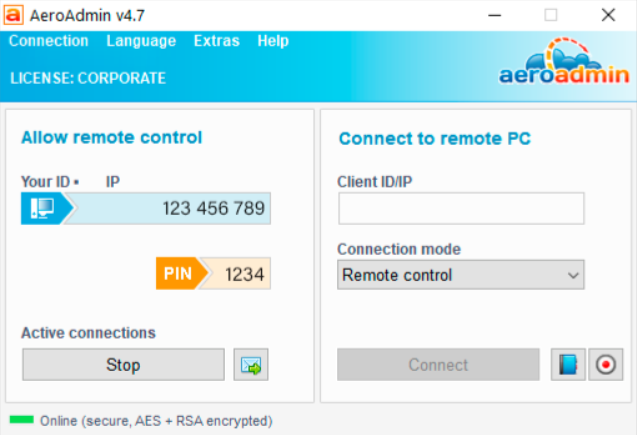Click the envelope icon beside Stop
Screen dimensions: 637x435
pos(251,365)
